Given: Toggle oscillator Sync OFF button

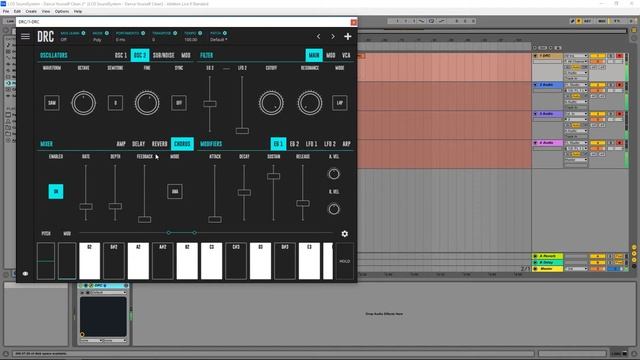Looking at the screenshot, I should tap(179, 103).
